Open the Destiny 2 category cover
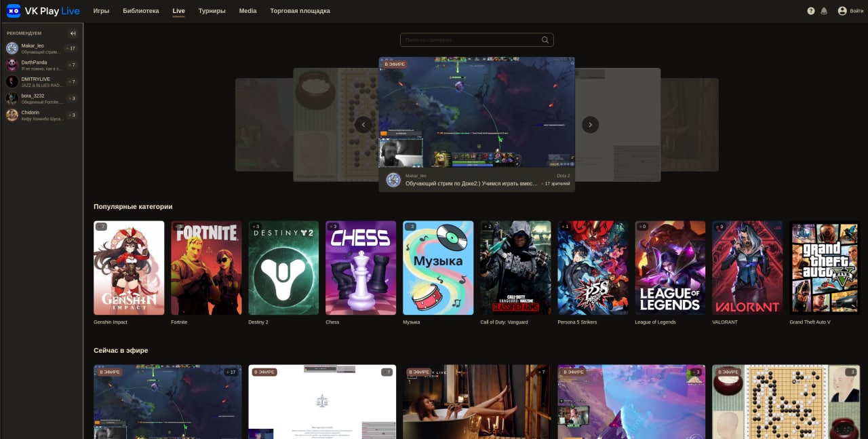The image size is (868, 439). point(283,267)
